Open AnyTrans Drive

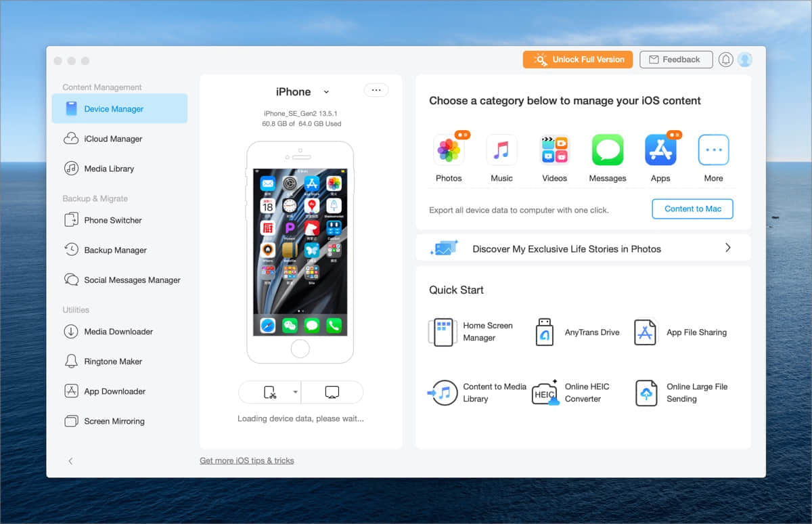(577, 332)
